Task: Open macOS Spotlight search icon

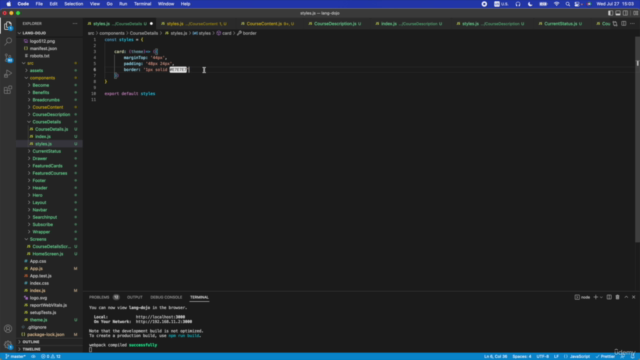Action: [567, 4]
